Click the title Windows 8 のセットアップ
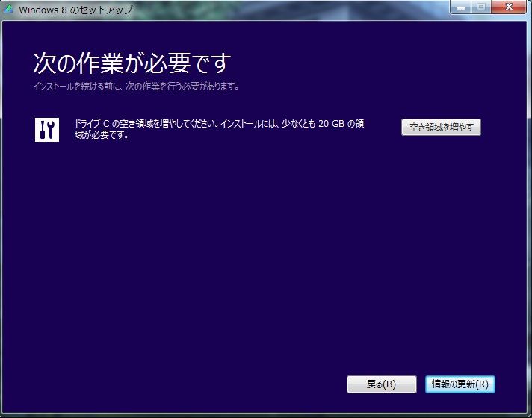This screenshot has width=532, height=418. click(75, 10)
